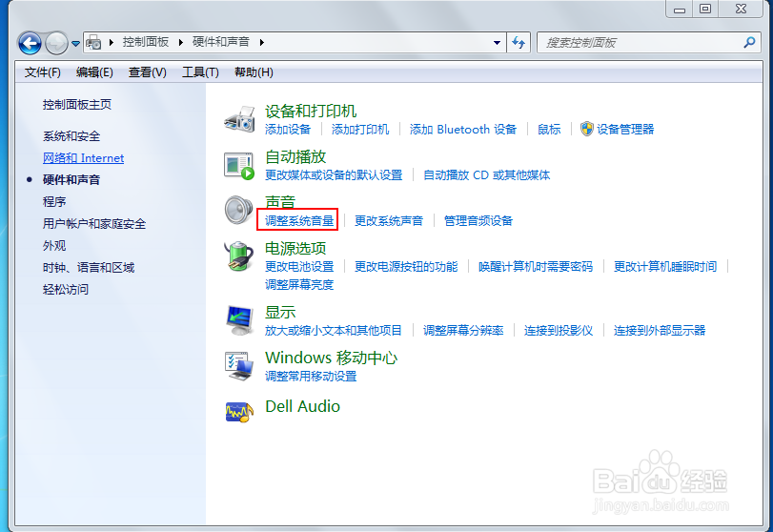Click the Back navigation arrow button
Screen dimensions: 773x532
[x=30, y=43]
